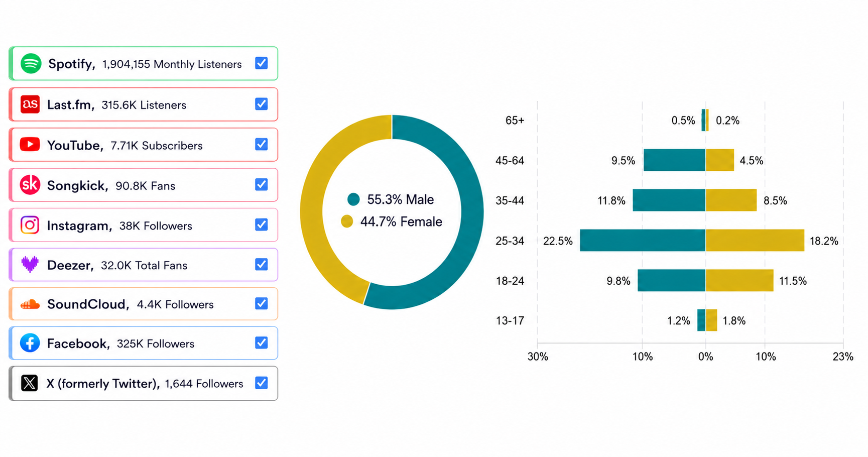Click the 'Deezer,' platform name
The image size is (868, 457).
pyautogui.click(x=70, y=265)
